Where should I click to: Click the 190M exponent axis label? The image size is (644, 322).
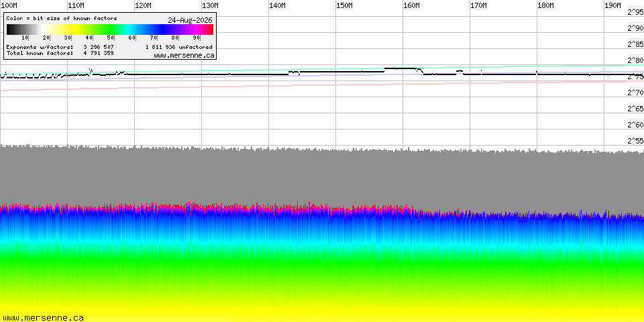(612, 5)
